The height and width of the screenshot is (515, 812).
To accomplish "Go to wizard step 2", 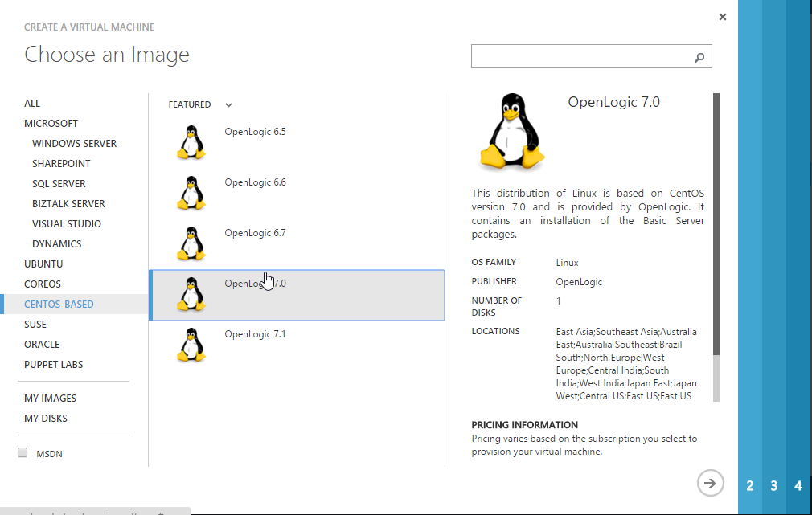I will click(750, 486).
